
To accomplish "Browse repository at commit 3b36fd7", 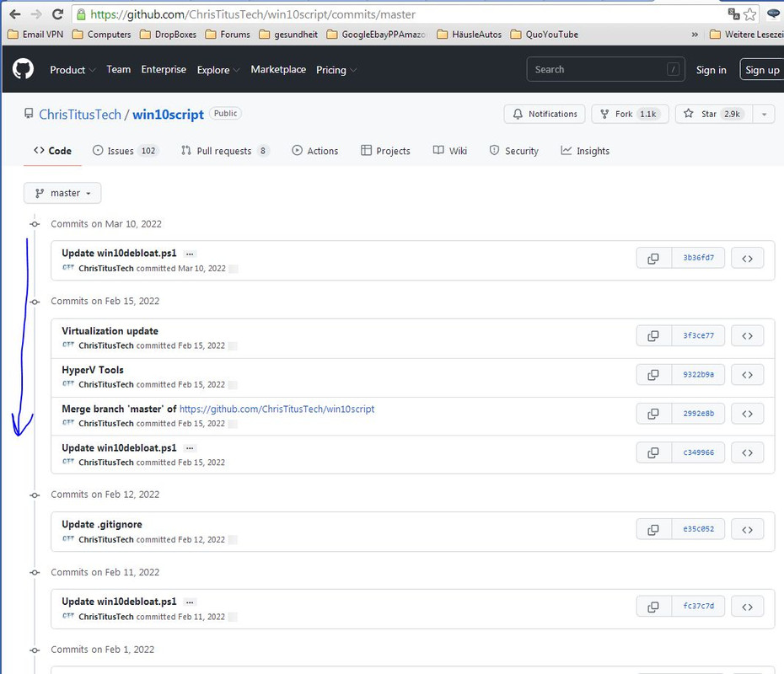I will [747, 259].
